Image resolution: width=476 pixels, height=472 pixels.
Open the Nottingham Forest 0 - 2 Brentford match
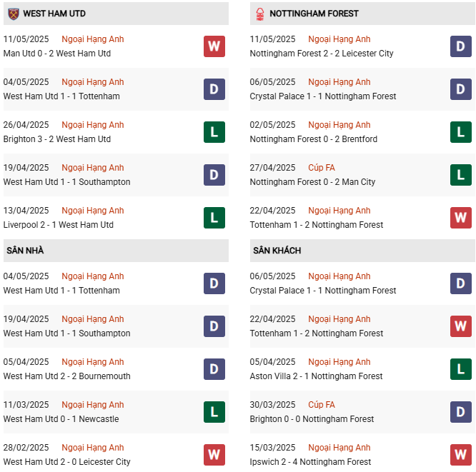tap(314, 139)
